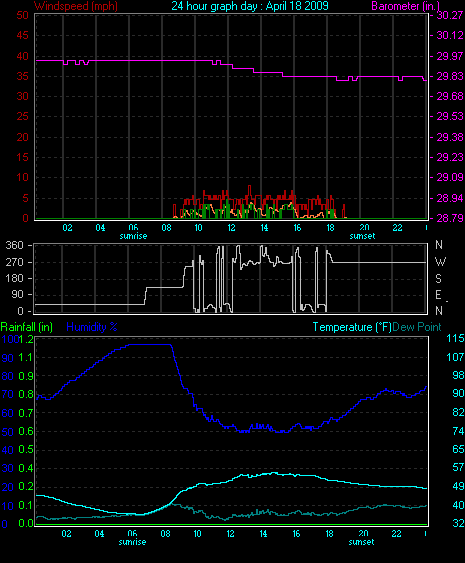The image size is (465, 563).
Task: Click the 115 temperature scale value
Action: [x=455, y=338]
